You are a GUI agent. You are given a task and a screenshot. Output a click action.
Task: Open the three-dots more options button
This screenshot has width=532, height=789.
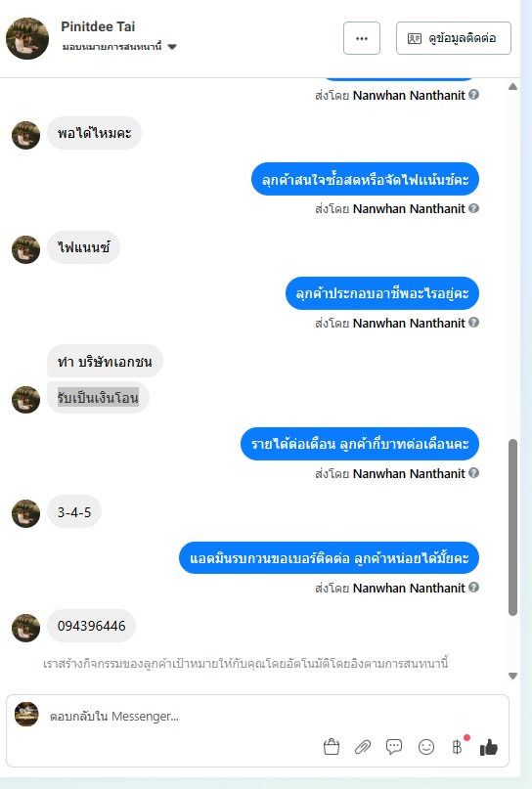(362, 38)
